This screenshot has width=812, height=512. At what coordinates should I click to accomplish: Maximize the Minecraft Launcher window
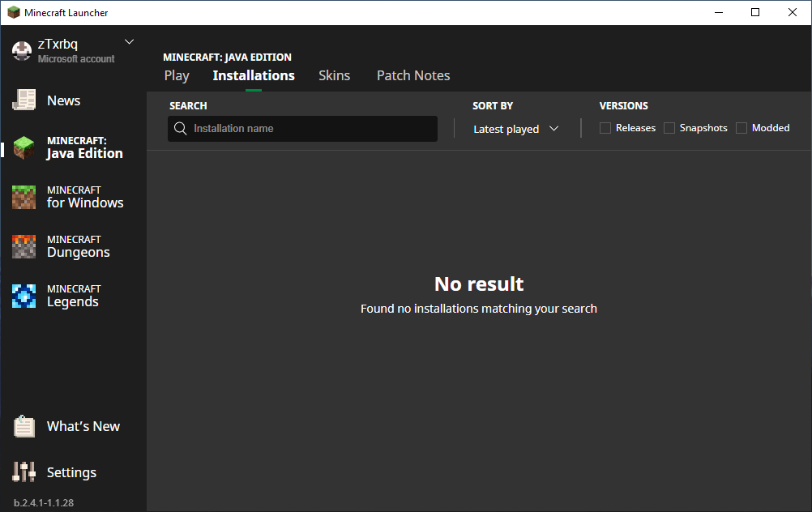[755, 12]
